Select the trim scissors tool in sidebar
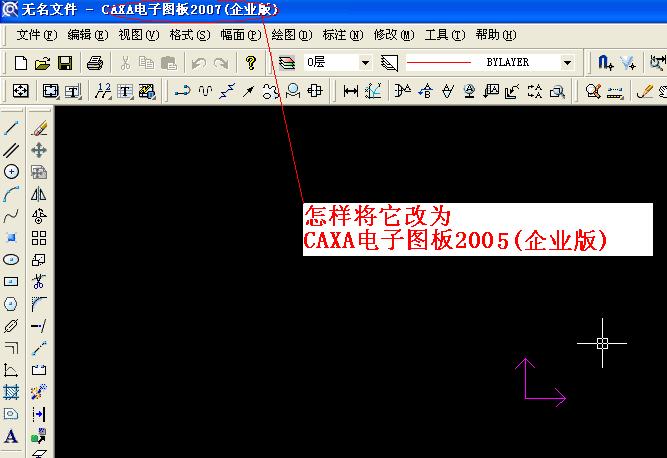The width and height of the screenshot is (667, 458). (x=39, y=282)
